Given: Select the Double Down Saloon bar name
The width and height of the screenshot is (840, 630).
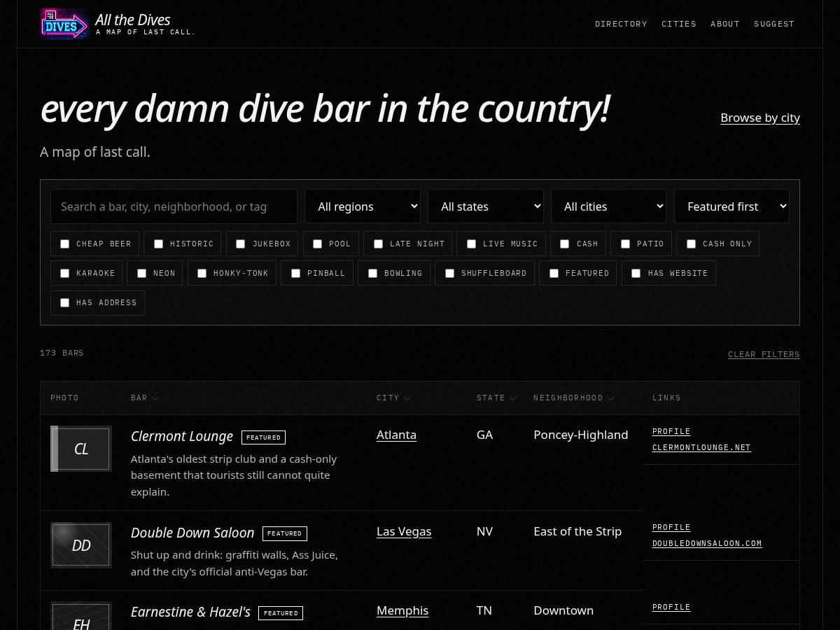Looking at the screenshot, I should 192,533.
